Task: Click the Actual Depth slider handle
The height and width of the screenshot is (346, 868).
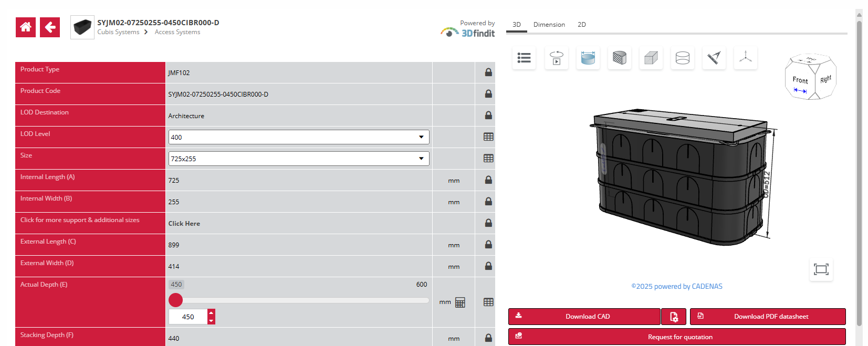Action: point(176,300)
